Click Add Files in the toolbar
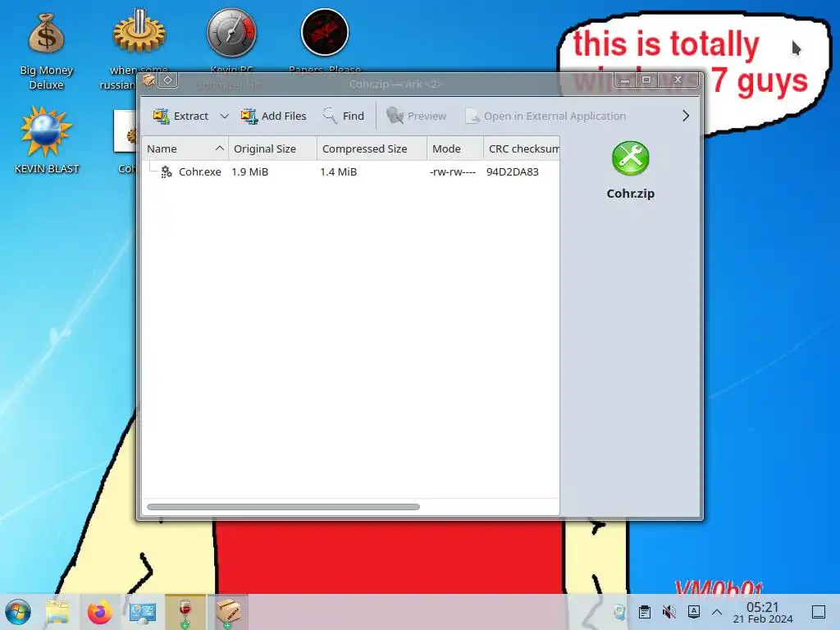Viewport: 840px width, 630px height. [x=274, y=116]
